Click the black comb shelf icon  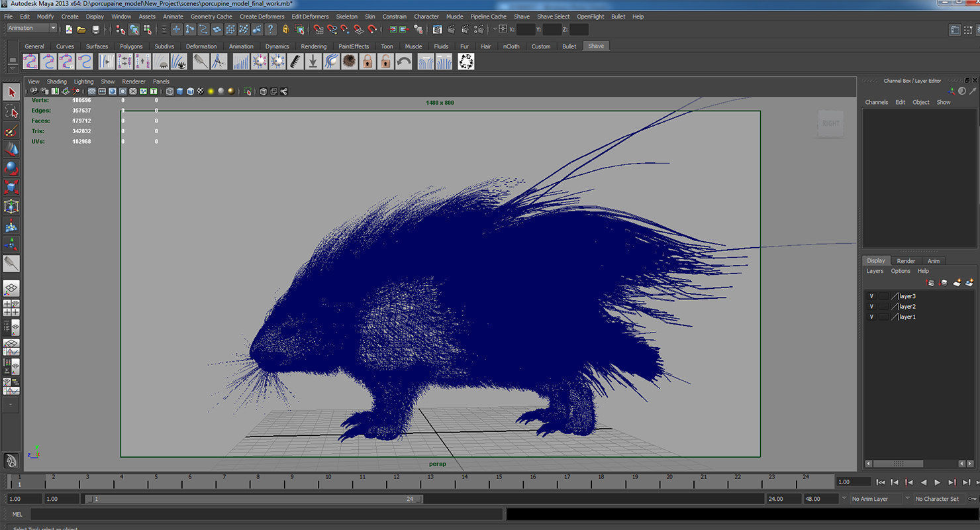pyautogui.click(x=295, y=62)
